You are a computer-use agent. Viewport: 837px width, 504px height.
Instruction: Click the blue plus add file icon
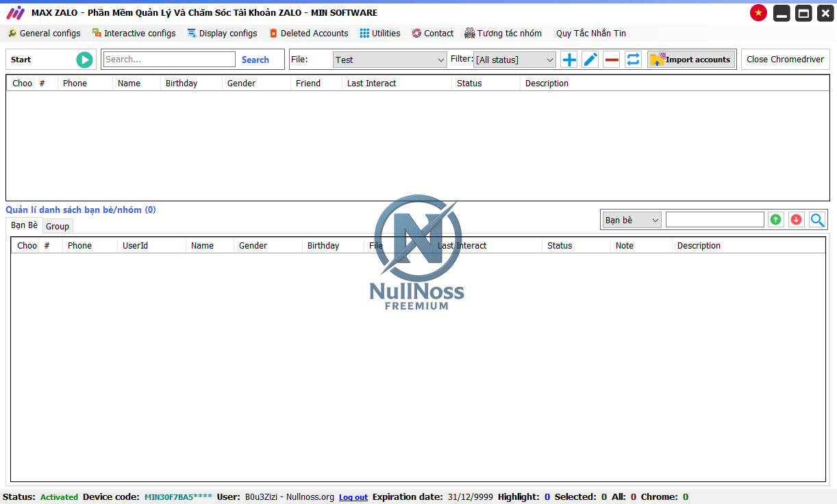[x=569, y=60]
